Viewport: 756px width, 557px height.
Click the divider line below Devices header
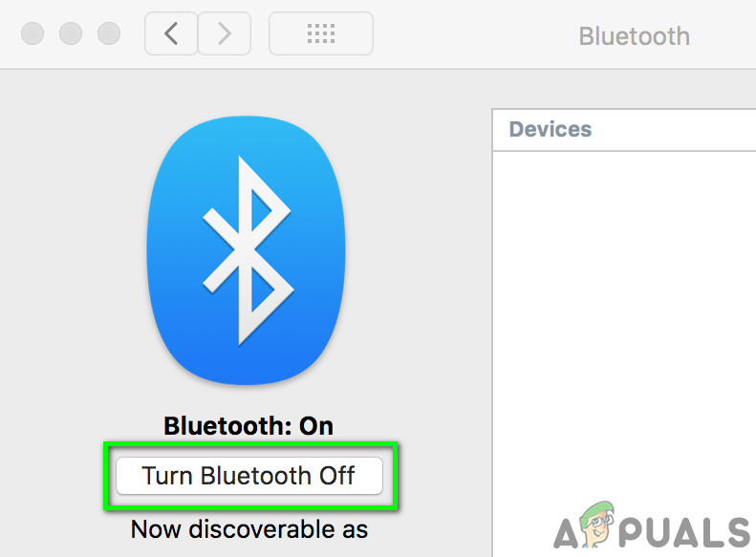[624, 151]
